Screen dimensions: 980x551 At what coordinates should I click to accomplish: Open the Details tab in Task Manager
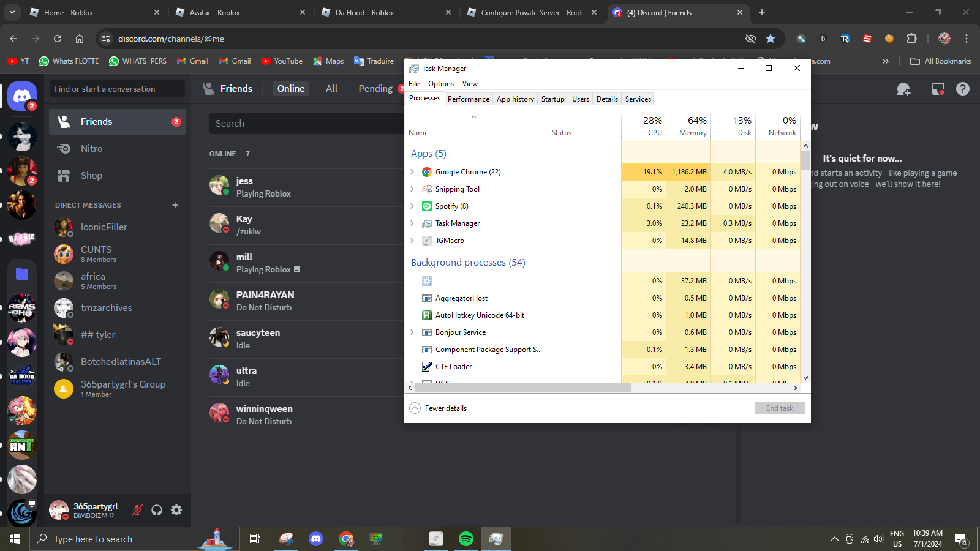coord(607,99)
